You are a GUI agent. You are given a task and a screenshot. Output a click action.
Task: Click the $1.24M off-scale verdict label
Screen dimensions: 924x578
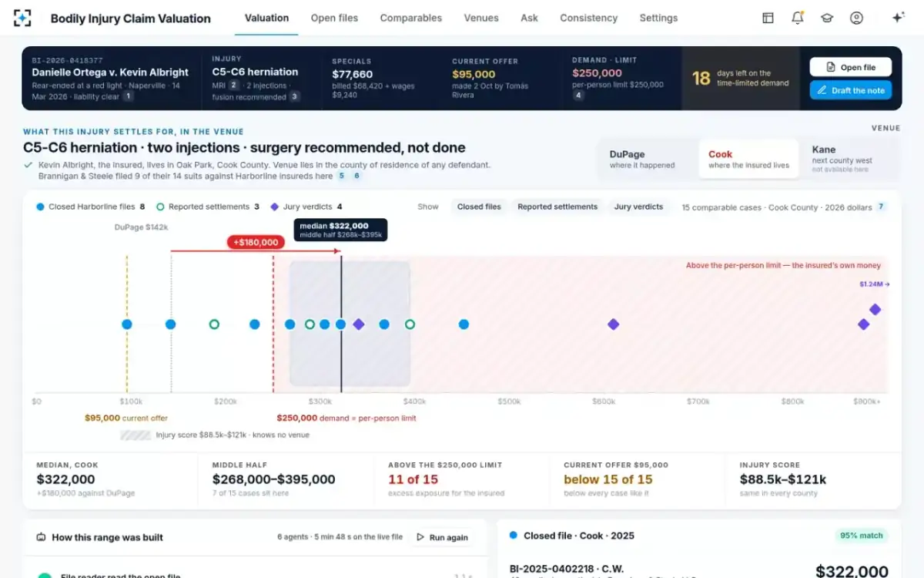pyautogui.click(x=874, y=284)
